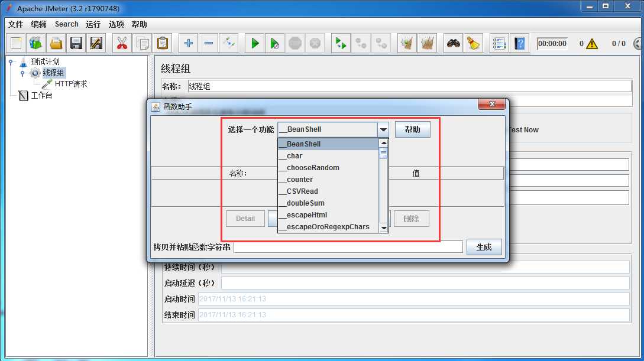Click the Paste clipboard icon

163,43
